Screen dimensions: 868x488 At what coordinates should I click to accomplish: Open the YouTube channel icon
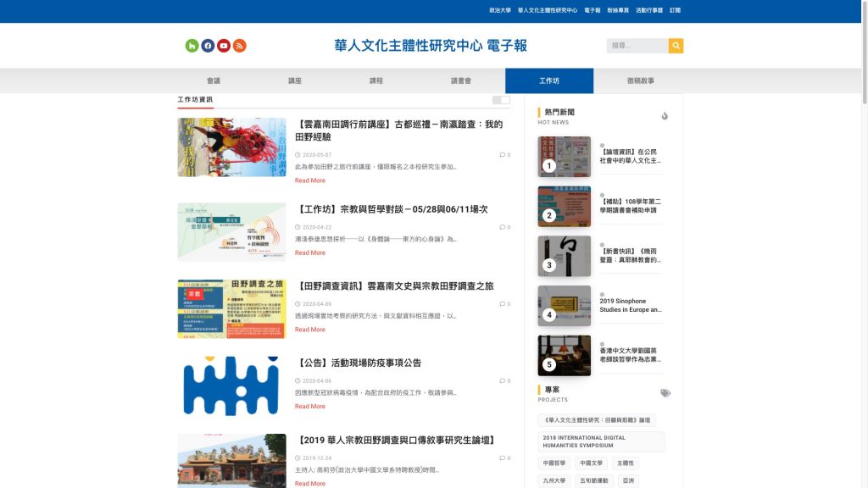click(x=224, y=46)
